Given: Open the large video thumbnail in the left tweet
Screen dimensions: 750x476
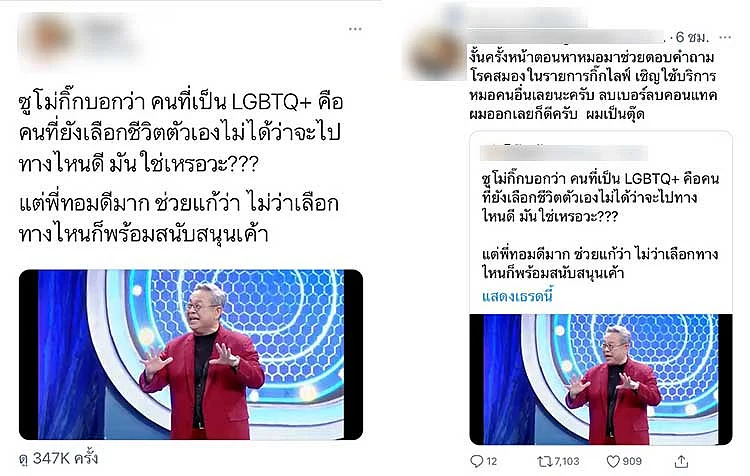Looking at the screenshot, I should [x=191, y=354].
